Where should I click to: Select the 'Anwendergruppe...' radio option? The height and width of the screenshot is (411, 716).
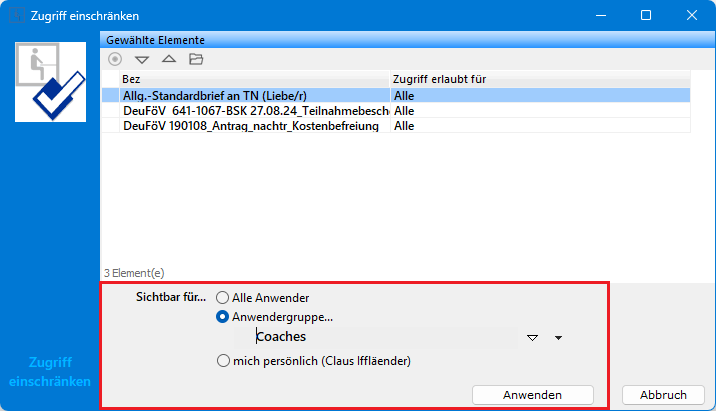[223, 317]
